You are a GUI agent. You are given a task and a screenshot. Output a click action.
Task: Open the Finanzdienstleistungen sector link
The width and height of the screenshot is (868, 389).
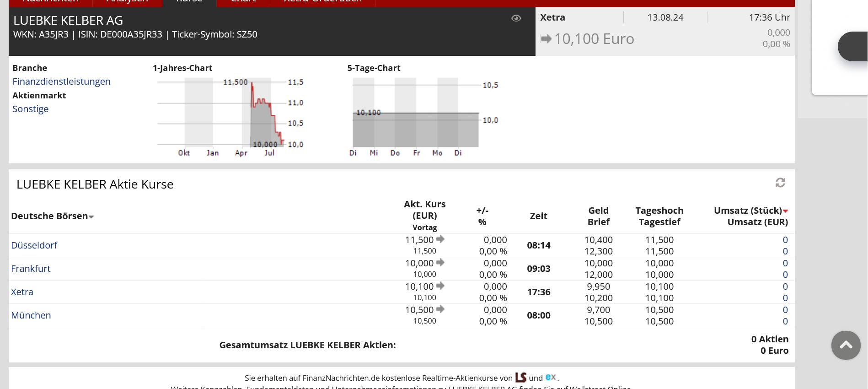click(x=61, y=81)
